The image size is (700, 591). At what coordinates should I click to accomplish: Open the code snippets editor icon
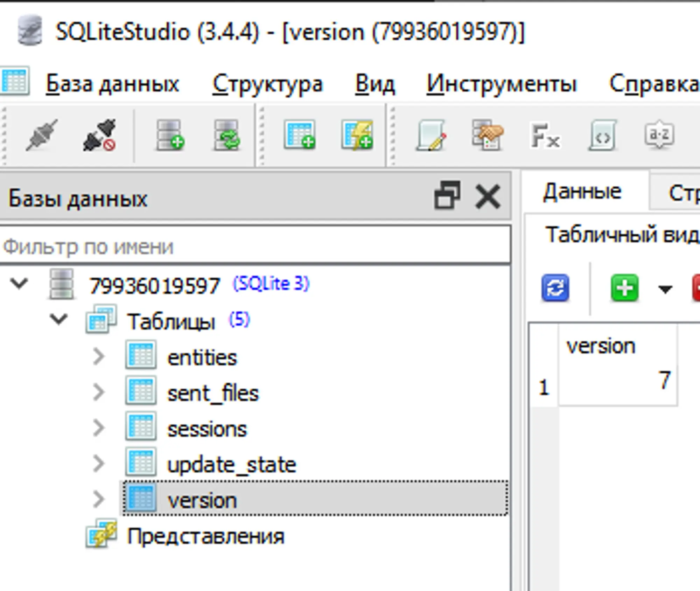coord(602,135)
